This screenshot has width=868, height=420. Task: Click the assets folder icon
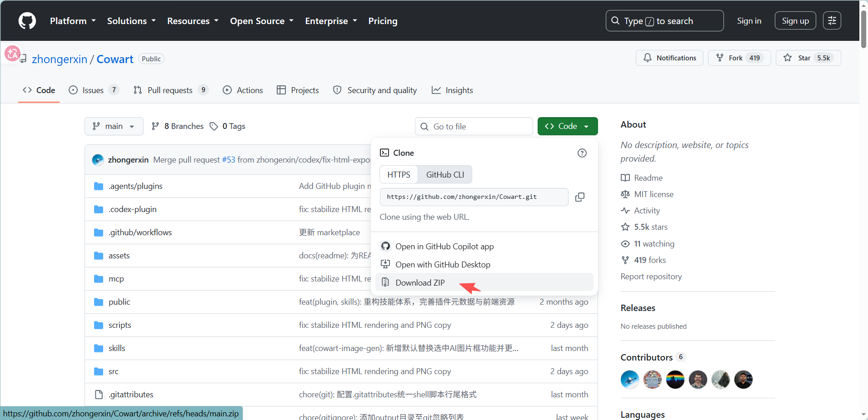pyautogui.click(x=99, y=256)
